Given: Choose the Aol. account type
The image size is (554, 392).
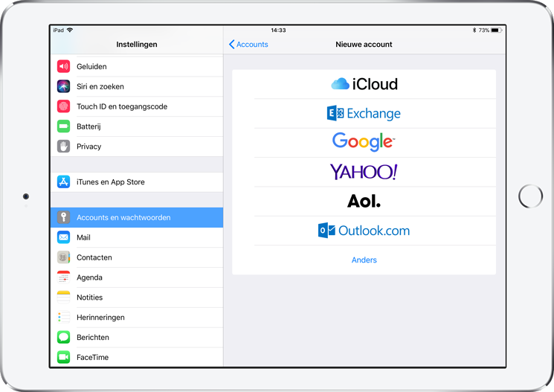Looking at the screenshot, I should click(x=364, y=201).
